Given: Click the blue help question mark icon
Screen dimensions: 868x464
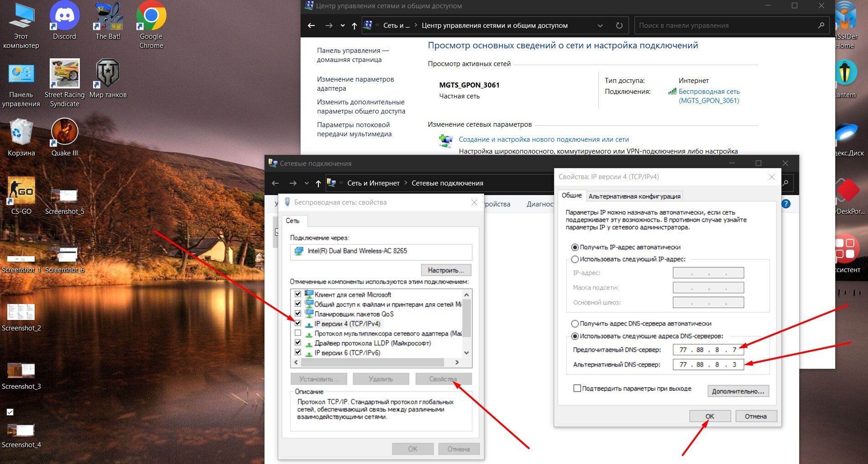Looking at the screenshot, I should point(785,204).
